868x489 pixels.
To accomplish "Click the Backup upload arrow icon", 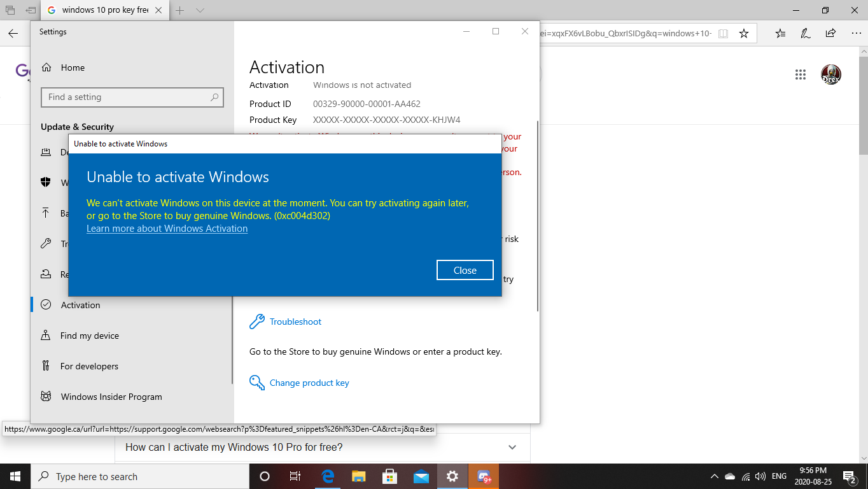I will 46,213.
